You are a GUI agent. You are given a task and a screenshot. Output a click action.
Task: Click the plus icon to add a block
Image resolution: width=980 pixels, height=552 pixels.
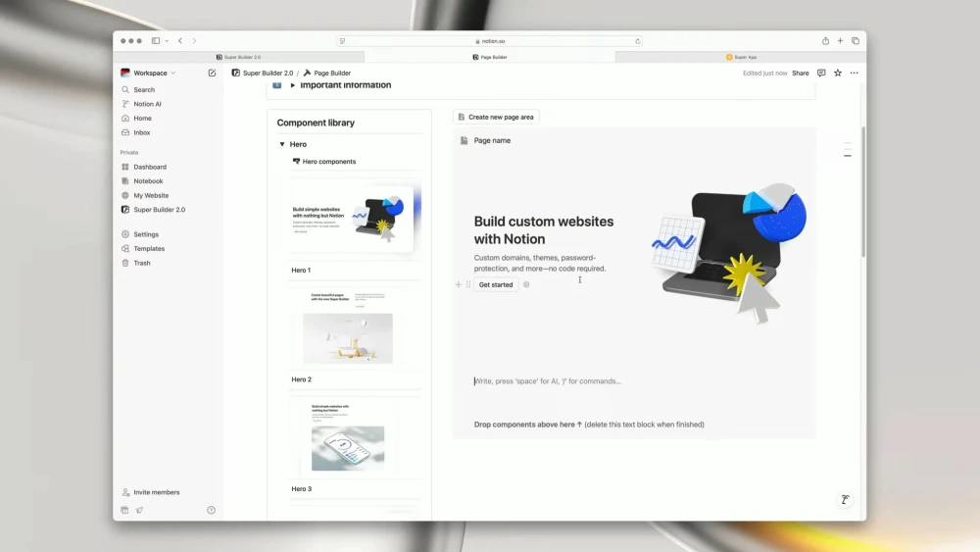[x=458, y=285]
